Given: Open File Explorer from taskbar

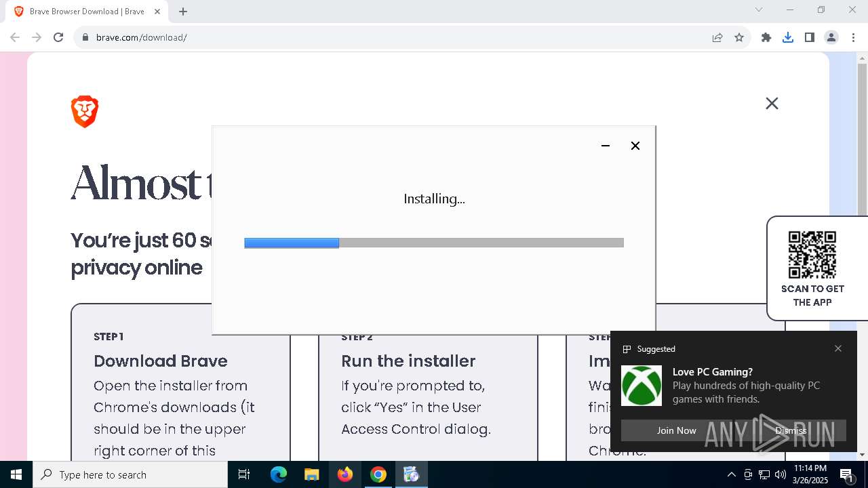Looking at the screenshot, I should (x=311, y=474).
